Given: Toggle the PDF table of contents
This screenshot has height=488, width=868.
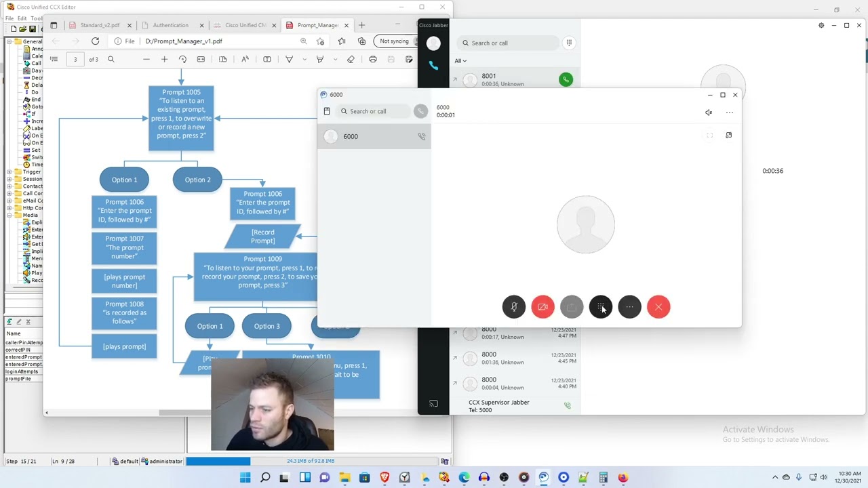Looking at the screenshot, I should [x=54, y=60].
